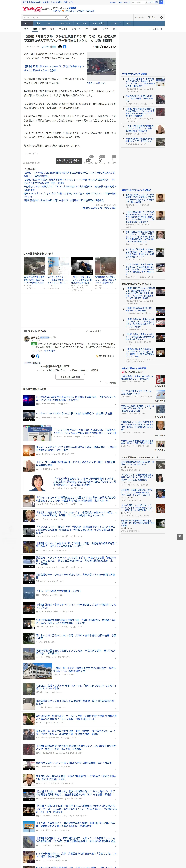Open settings via the gear icon
The height and width of the screenshot is (868, 186).
click(161, 18)
